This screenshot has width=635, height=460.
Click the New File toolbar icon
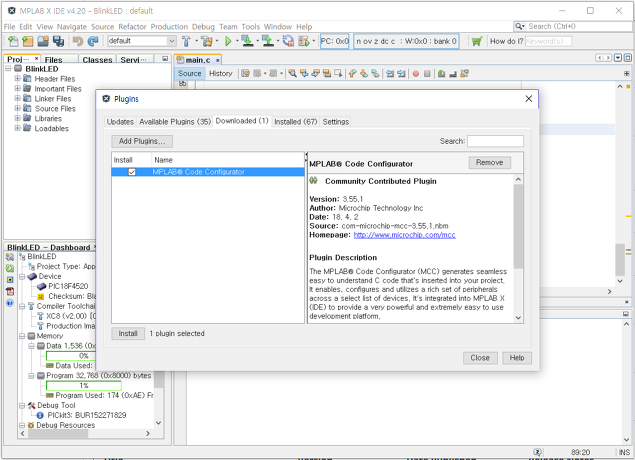pyautogui.click(x=13, y=41)
